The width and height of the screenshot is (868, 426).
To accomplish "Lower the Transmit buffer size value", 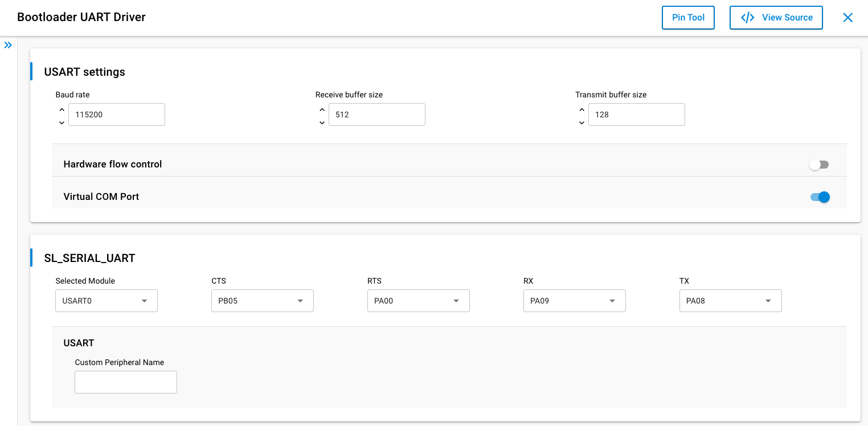I will (x=582, y=122).
